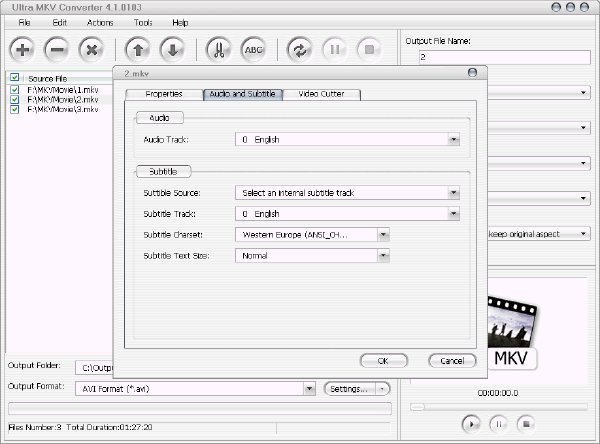The height and width of the screenshot is (444, 600).
Task: Open the Output Format dropdown
Action: 310,389
